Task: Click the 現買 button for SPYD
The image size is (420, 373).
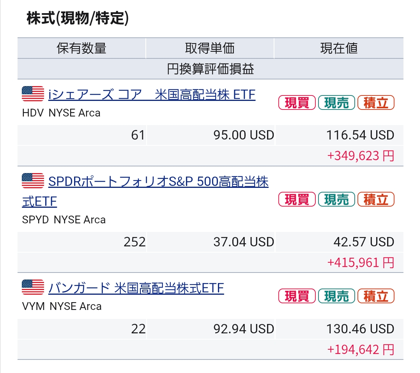Action: 297,199
